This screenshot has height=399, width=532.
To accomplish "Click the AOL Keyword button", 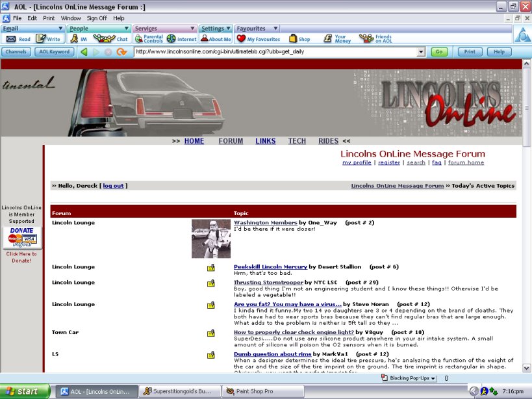I will (55, 52).
